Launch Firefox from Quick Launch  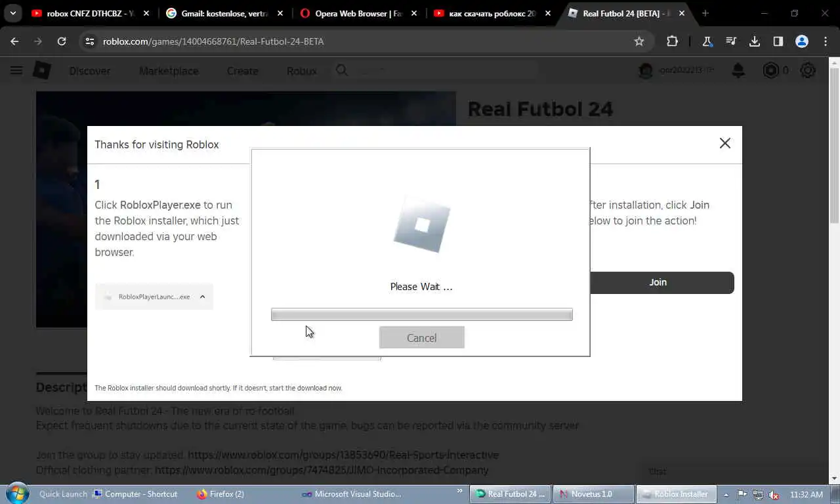pyautogui.click(x=220, y=494)
